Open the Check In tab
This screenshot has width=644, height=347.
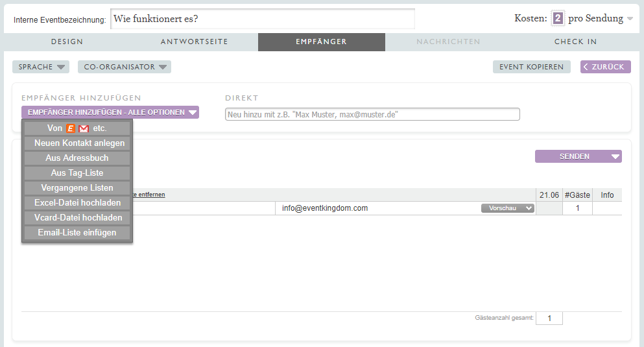click(x=575, y=42)
